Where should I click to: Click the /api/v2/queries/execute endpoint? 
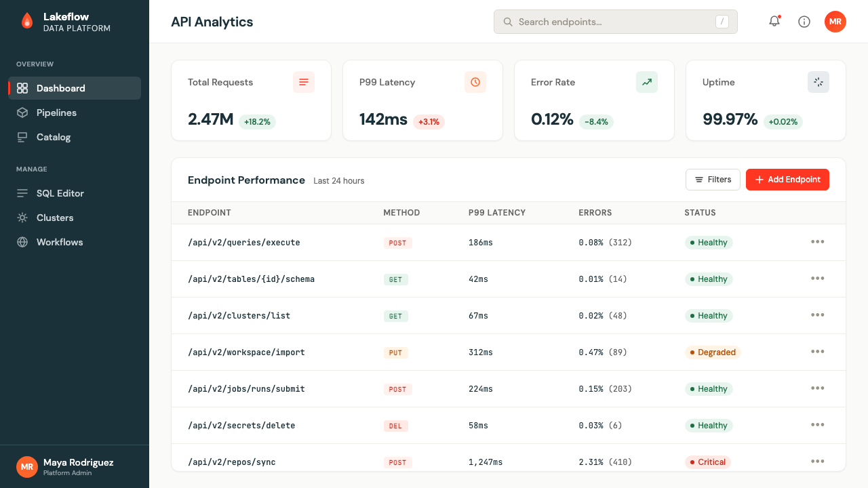coord(244,243)
